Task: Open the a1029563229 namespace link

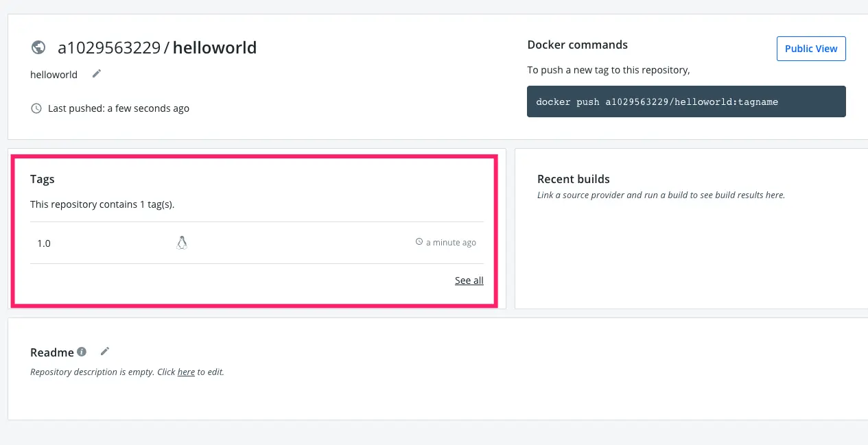Action: [109, 47]
